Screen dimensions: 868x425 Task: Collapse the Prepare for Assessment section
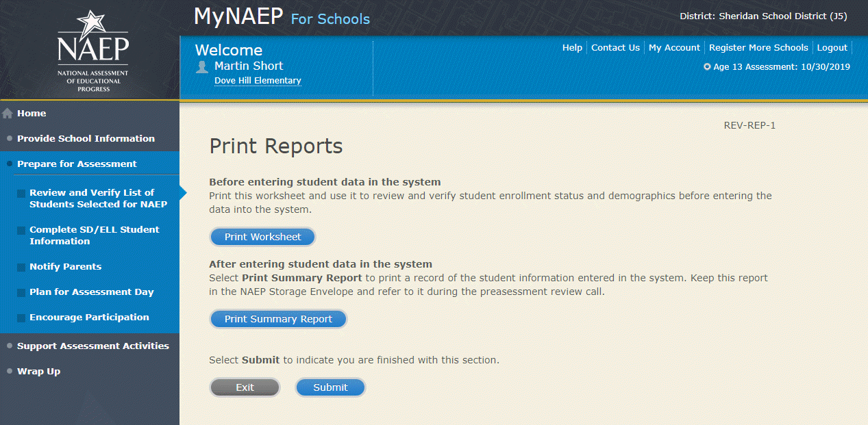click(77, 164)
